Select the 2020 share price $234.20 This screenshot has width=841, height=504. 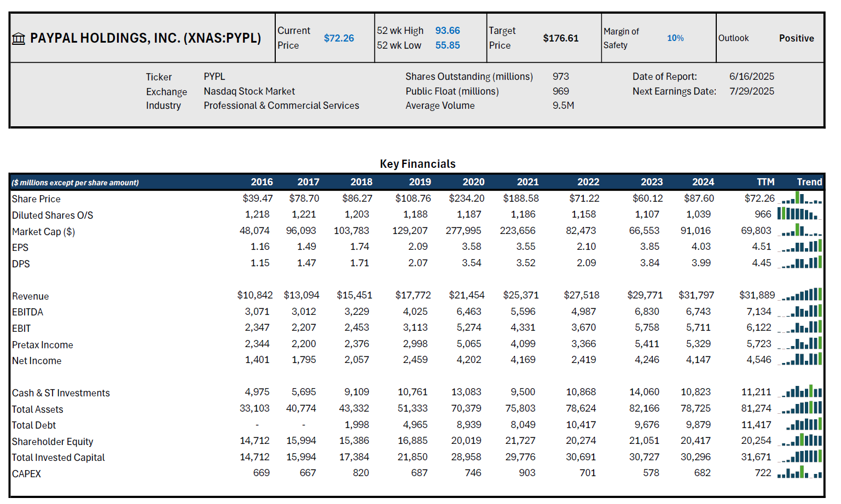467,198
